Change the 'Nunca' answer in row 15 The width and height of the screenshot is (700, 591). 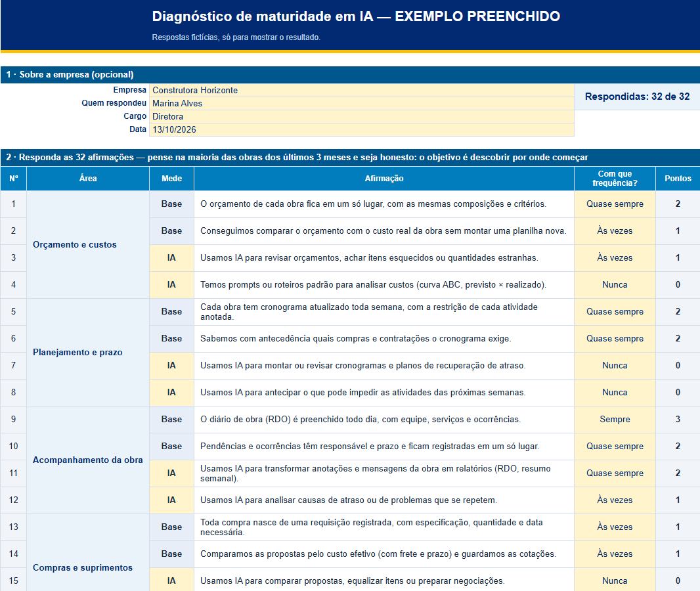coord(615,580)
